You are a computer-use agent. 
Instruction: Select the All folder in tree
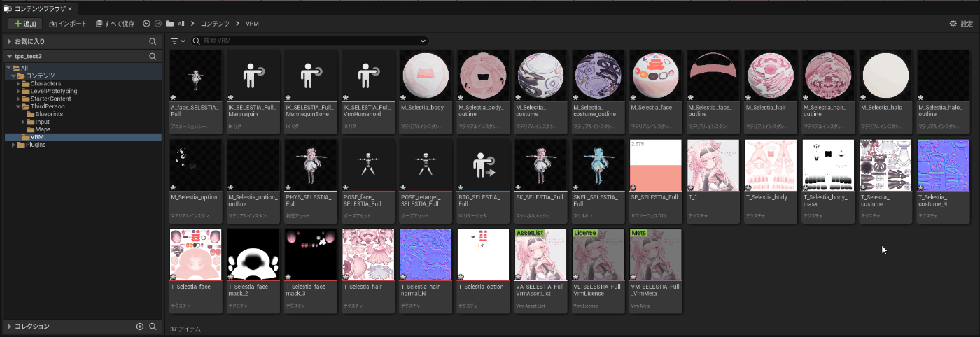click(x=83, y=68)
